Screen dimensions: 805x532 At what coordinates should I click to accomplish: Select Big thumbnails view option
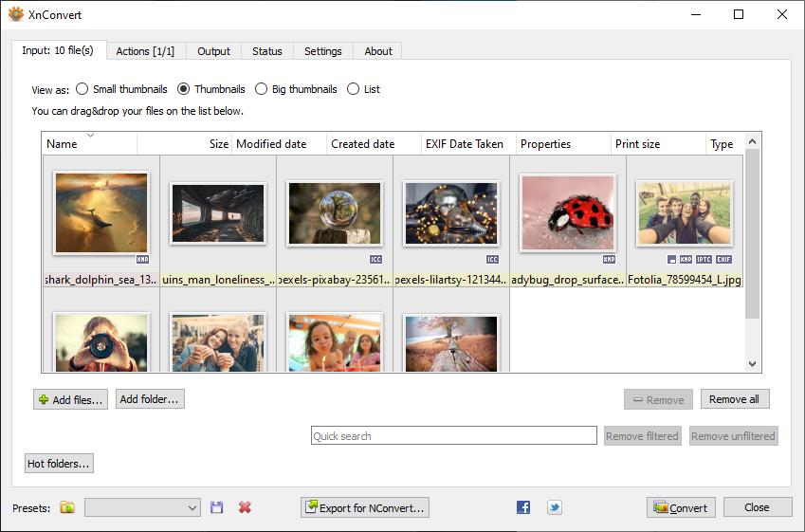click(x=262, y=89)
